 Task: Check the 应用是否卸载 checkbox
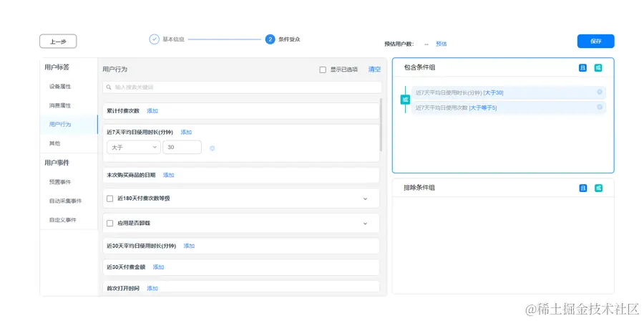tap(109, 223)
